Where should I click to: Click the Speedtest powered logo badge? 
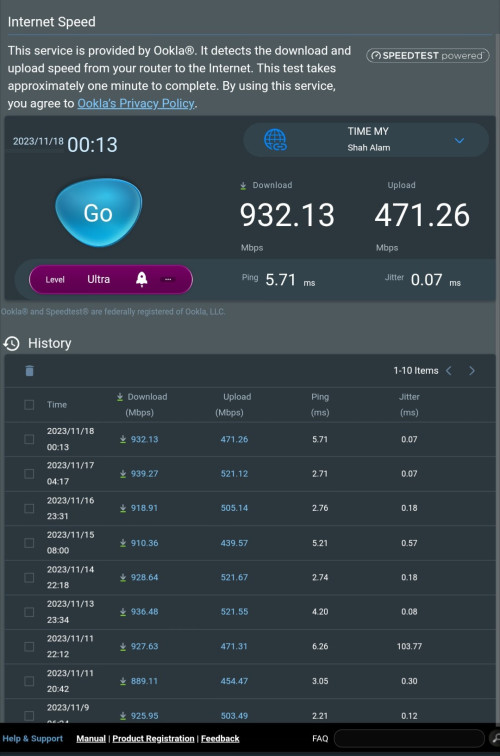428,55
